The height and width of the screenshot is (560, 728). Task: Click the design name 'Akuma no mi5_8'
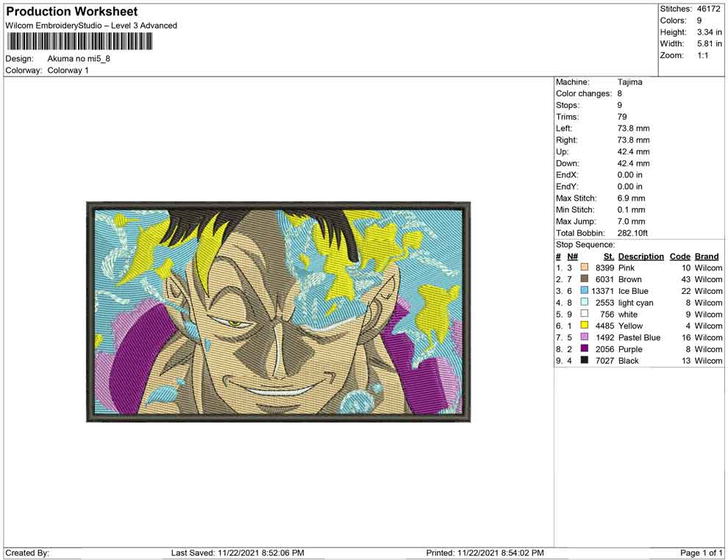point(79,59)
